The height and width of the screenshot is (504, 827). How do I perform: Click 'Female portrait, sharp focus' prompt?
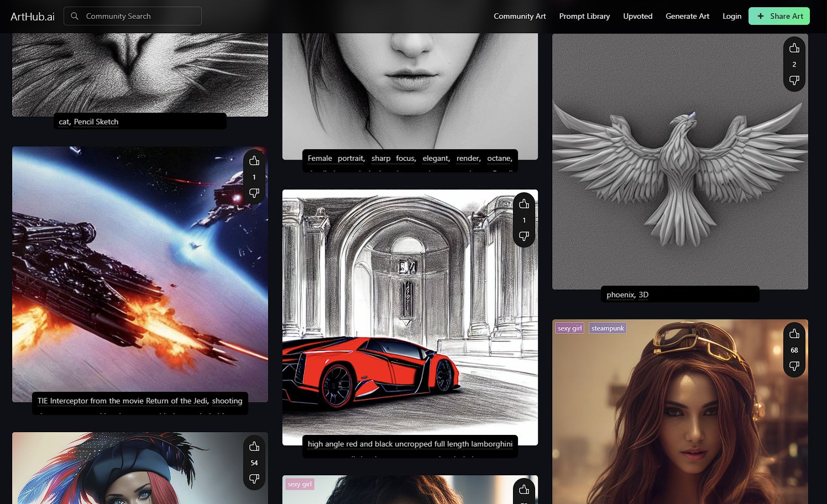coord(410,158)
